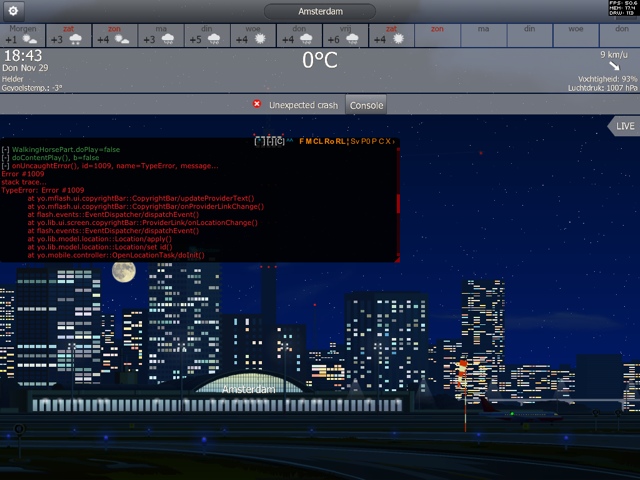The height and width of the screenshot is (480, 640).
Task: Click the 18:43 clock time
Action: [x=23, y=56]
